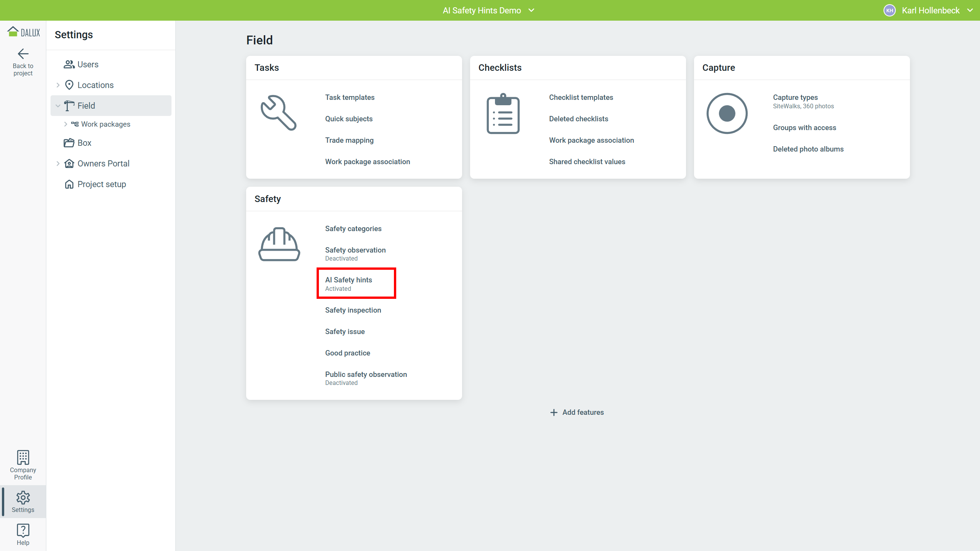Open the Karl Hollenbeck account menu arrow
The image size is (980, 551).
click(970, 10)
